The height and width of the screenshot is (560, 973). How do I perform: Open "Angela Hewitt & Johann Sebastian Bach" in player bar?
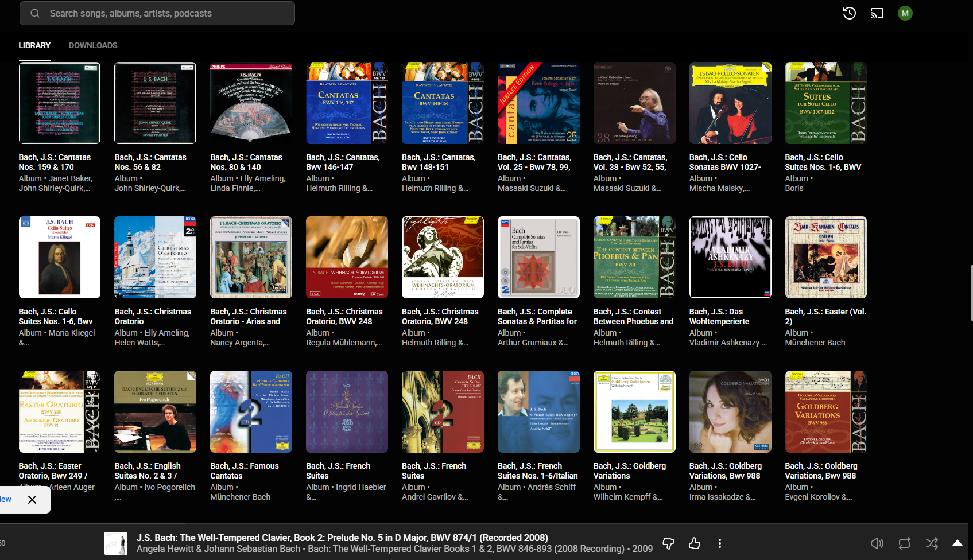218,549
